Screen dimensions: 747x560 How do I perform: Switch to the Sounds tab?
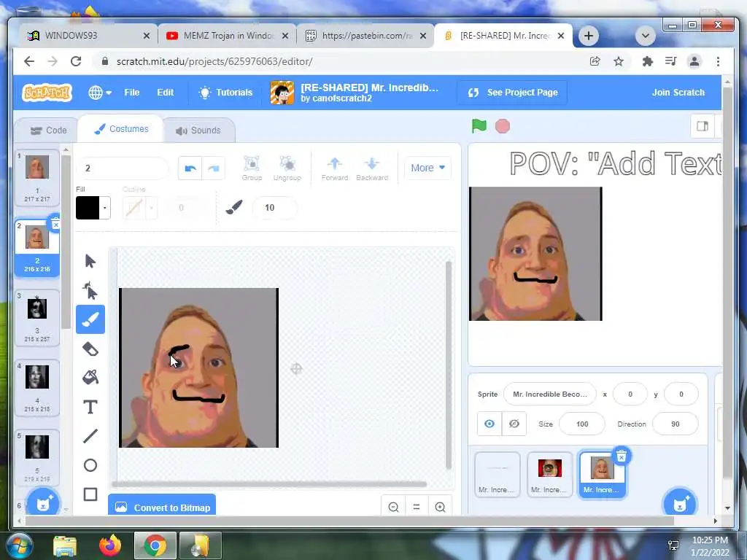[198, 131]
